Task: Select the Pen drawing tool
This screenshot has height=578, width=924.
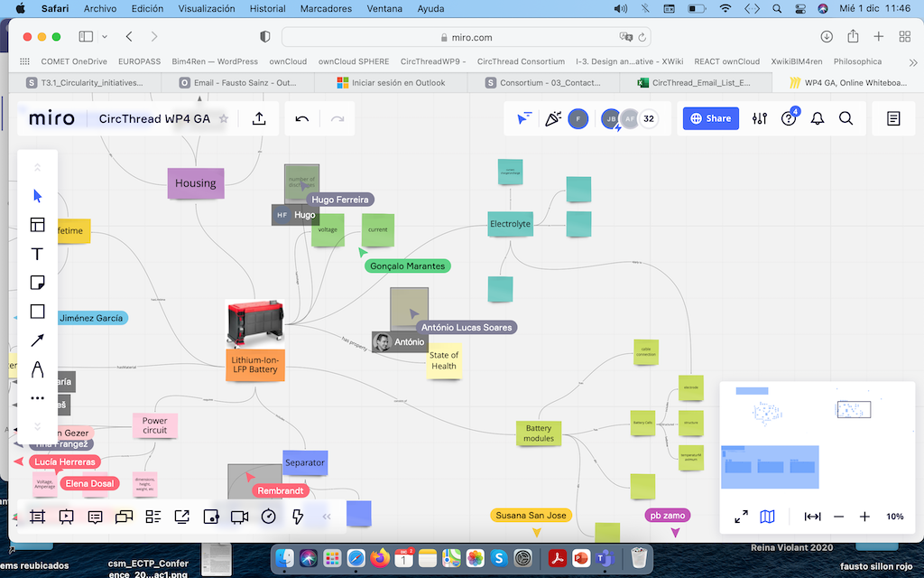Action: (37, 369)
